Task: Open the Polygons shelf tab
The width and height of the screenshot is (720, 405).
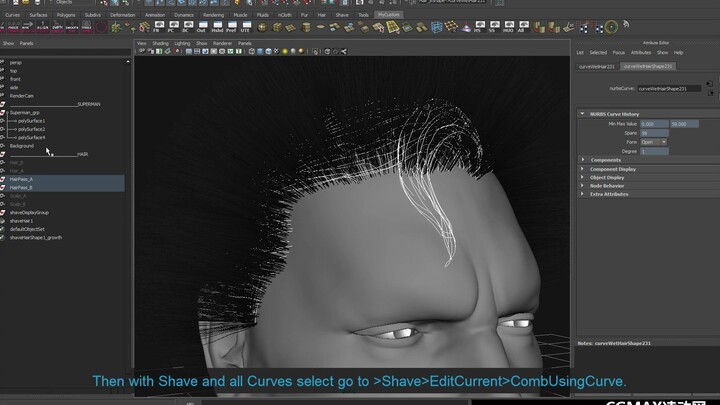Action: pyautogui.click(x=66, y=15)
